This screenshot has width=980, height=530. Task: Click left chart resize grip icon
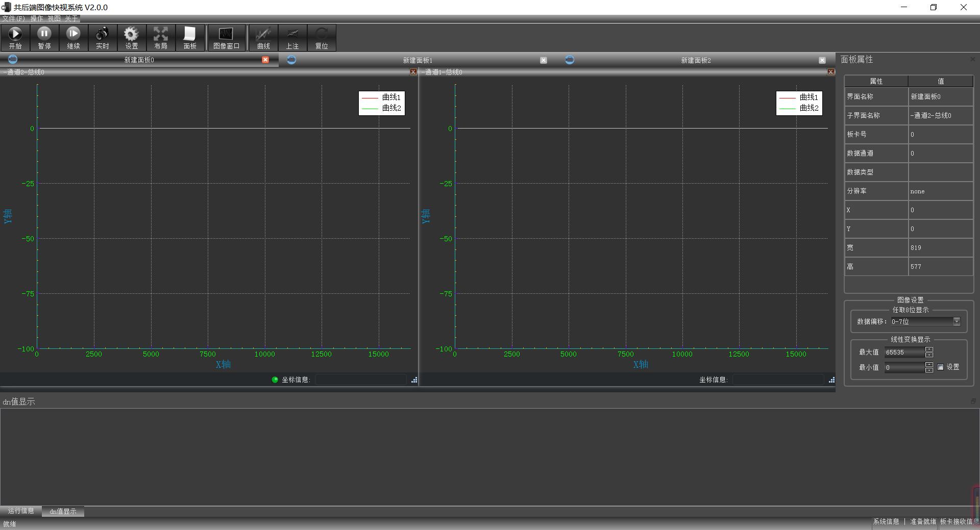414,380
